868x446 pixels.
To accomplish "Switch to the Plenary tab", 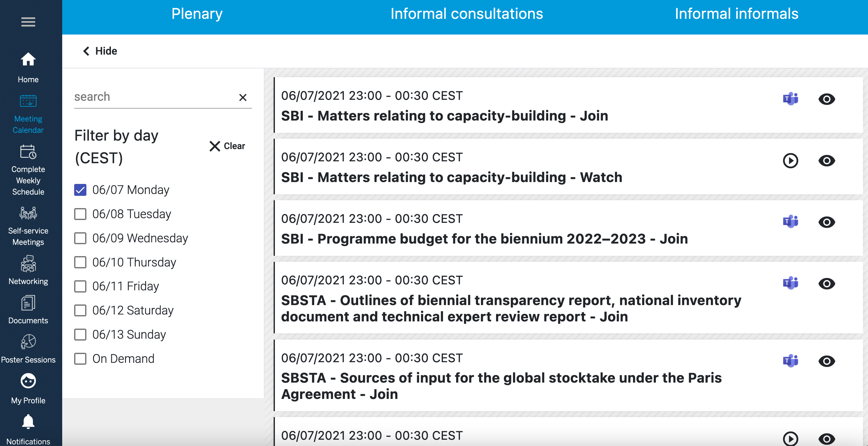I will pyautogui.click(x=197, y=13).
